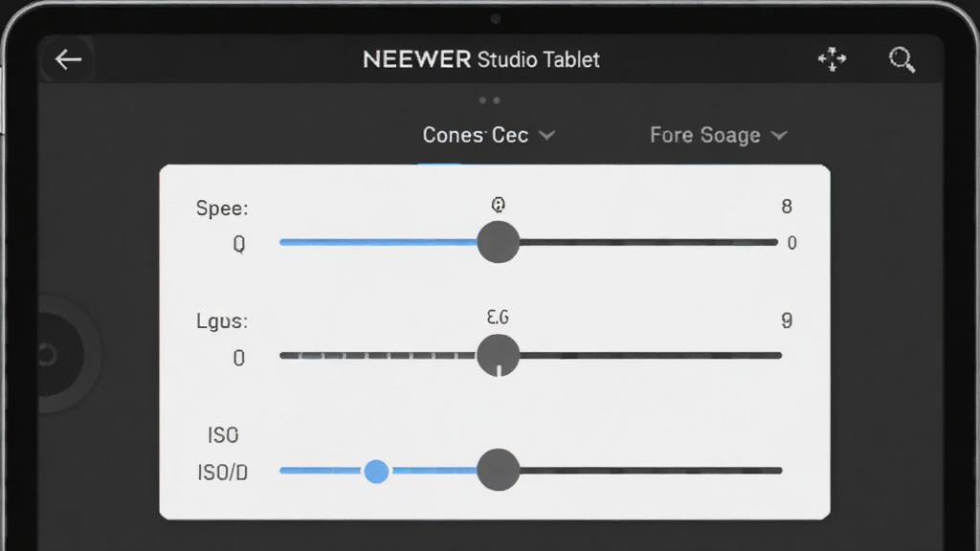Click the Spee slider handle
Screen dimensions: 980x551
point(498,242)
